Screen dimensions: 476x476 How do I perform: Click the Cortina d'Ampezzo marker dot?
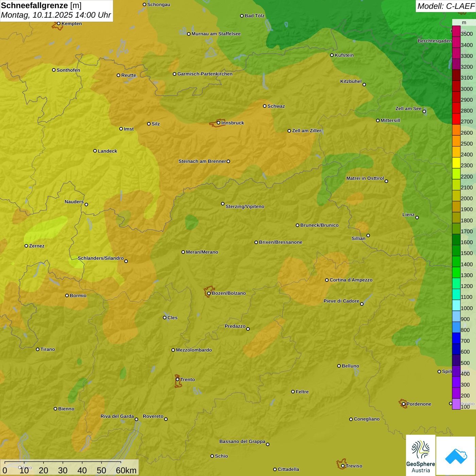(327, 280)
